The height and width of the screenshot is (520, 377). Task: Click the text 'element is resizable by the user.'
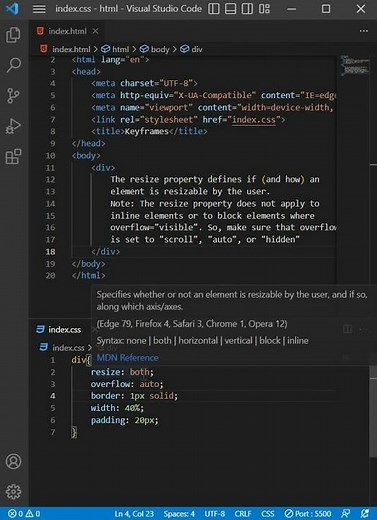click(x=190, y=192)
